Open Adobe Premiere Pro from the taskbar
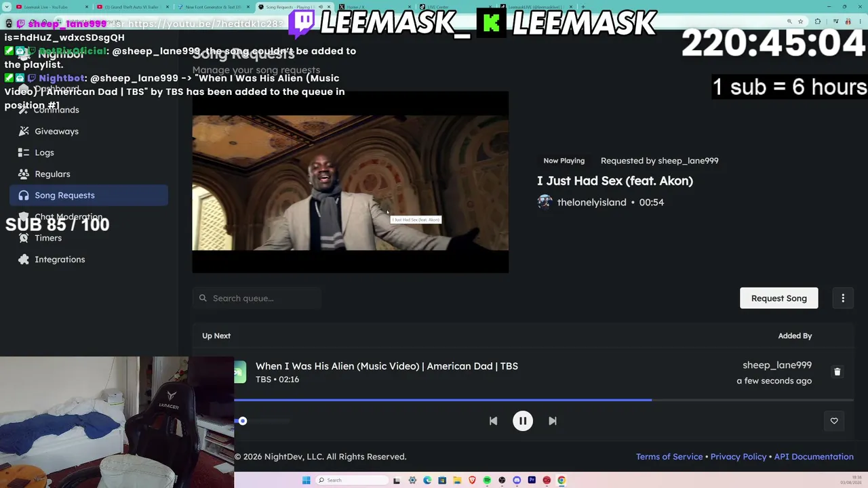The height and width of the screenshot is (488, 868). [532, 481]
